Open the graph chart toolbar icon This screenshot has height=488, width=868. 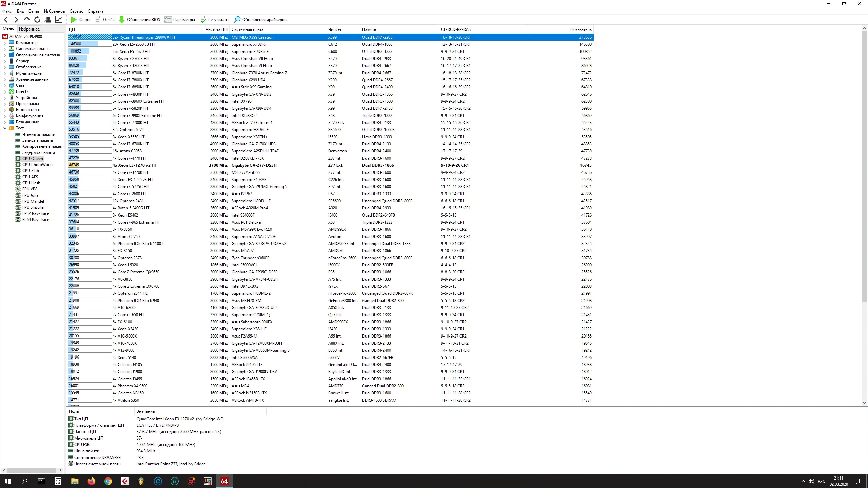point(58,20)
